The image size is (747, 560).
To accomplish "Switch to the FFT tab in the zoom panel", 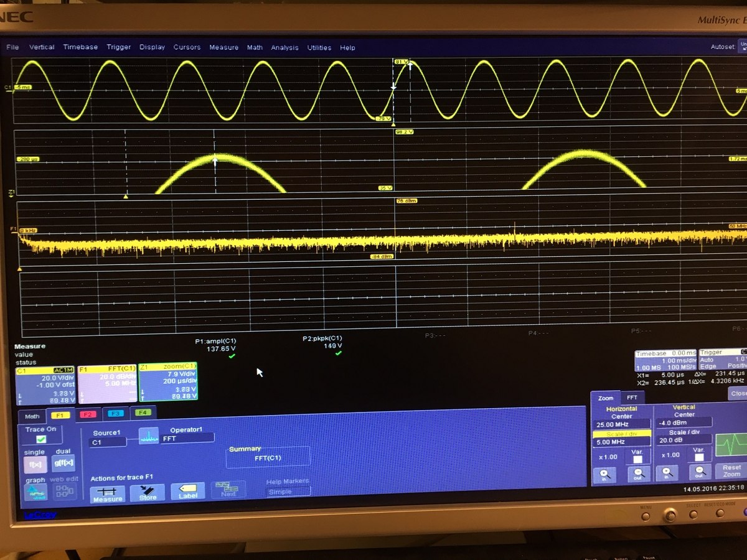I will pos(631,398).
